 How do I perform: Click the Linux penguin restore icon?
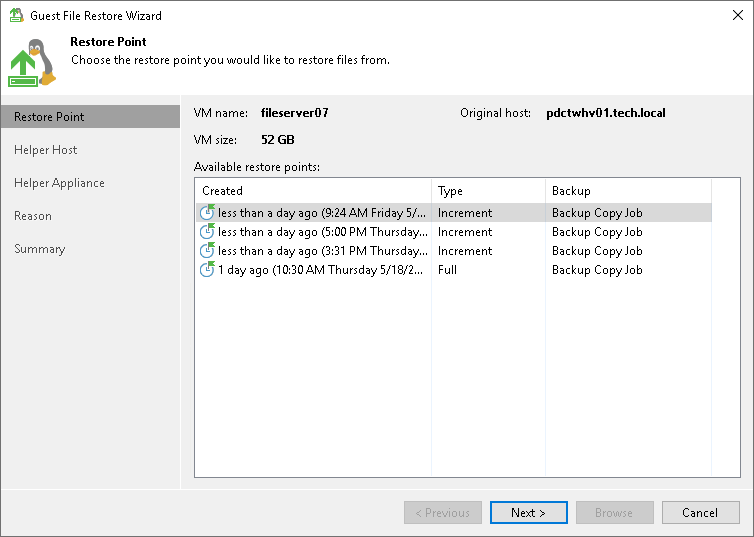[x=32, y=63]
